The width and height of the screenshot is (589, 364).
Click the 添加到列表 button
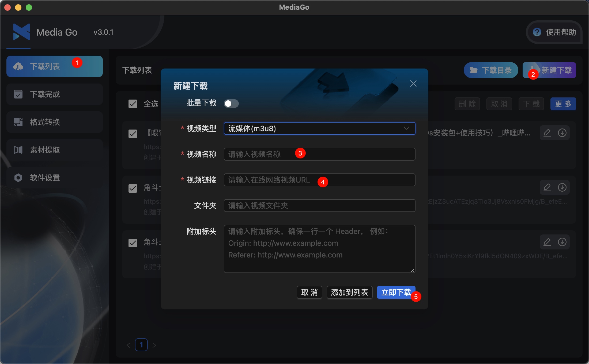pyautogui.click(x=349, y=292)
